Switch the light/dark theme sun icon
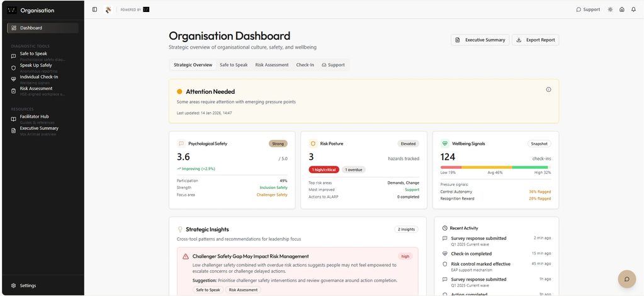644x296 pixels. 610,9
